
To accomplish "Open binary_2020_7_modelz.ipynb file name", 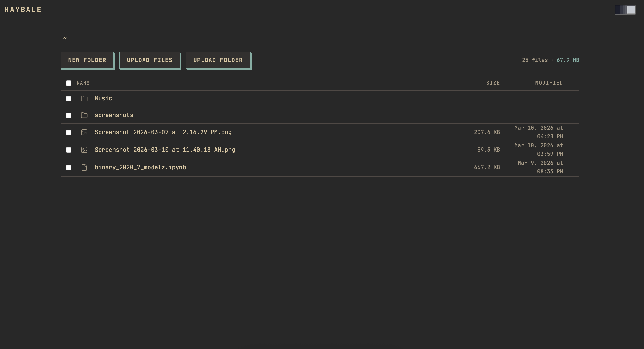I will coord(140,167).
